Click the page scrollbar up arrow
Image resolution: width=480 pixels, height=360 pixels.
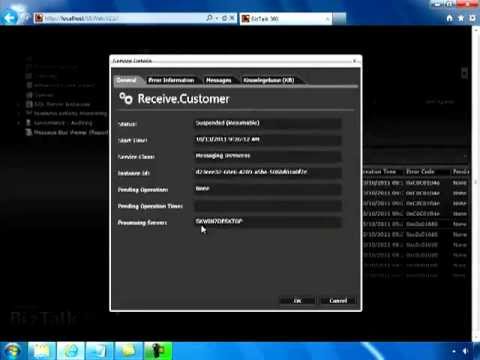(x=476, y=30)
